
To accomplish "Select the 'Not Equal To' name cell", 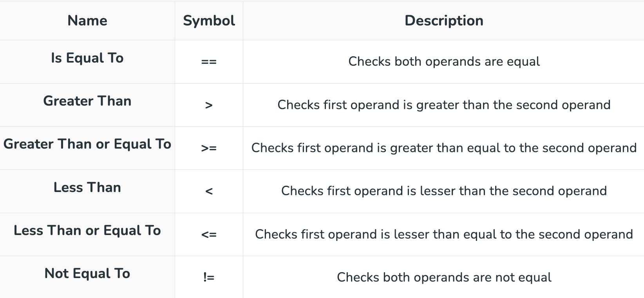I will (x=87, y=273).
